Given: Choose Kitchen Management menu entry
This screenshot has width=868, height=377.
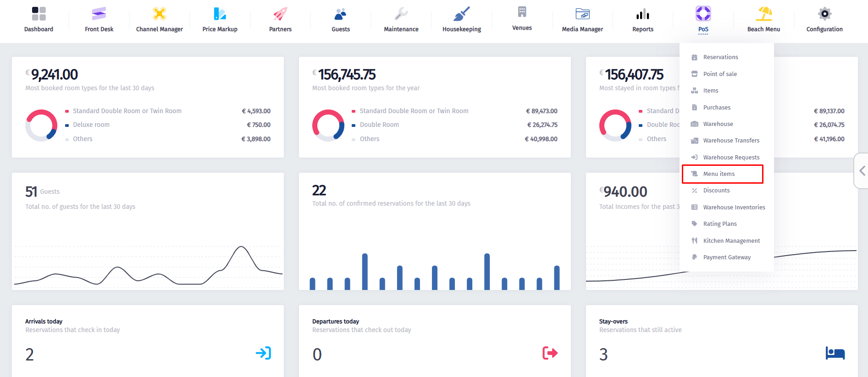Looking at the screenshot, I should click(731, 241).
